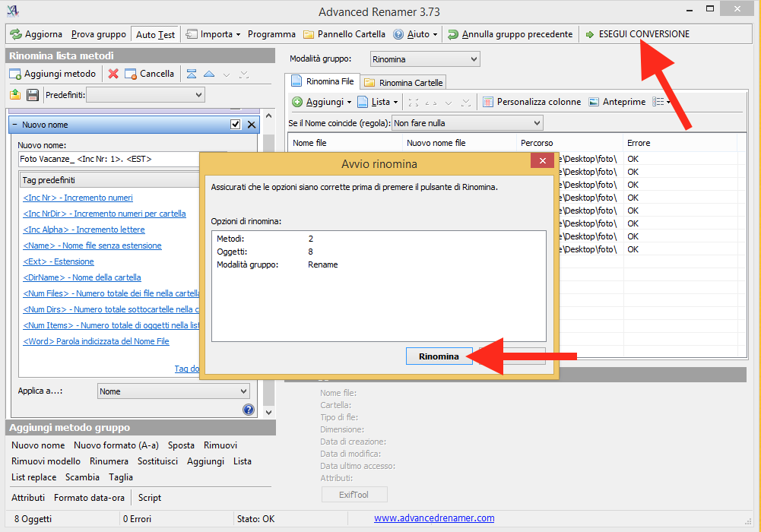This screenshot has height=532, width=761.
Task: Click the method list scrollbar up arrow
Action: pos(269,116)
